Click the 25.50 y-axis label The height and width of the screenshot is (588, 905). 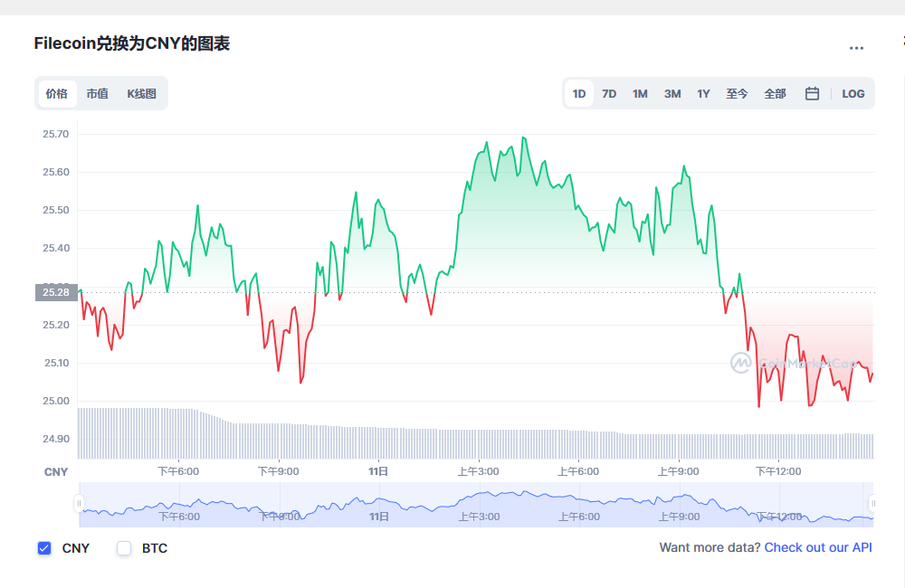click(55, 210)
